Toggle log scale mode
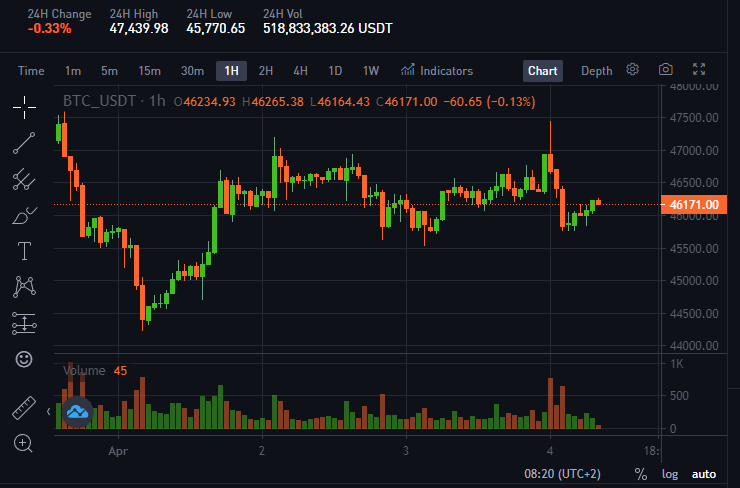The width and height of the screenshot is (740, 488). pos(670,474)
